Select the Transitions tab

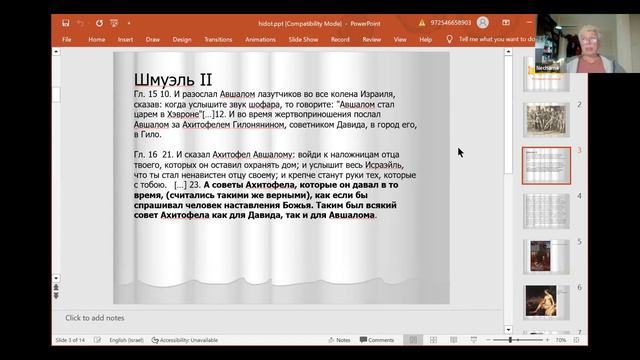218,40
